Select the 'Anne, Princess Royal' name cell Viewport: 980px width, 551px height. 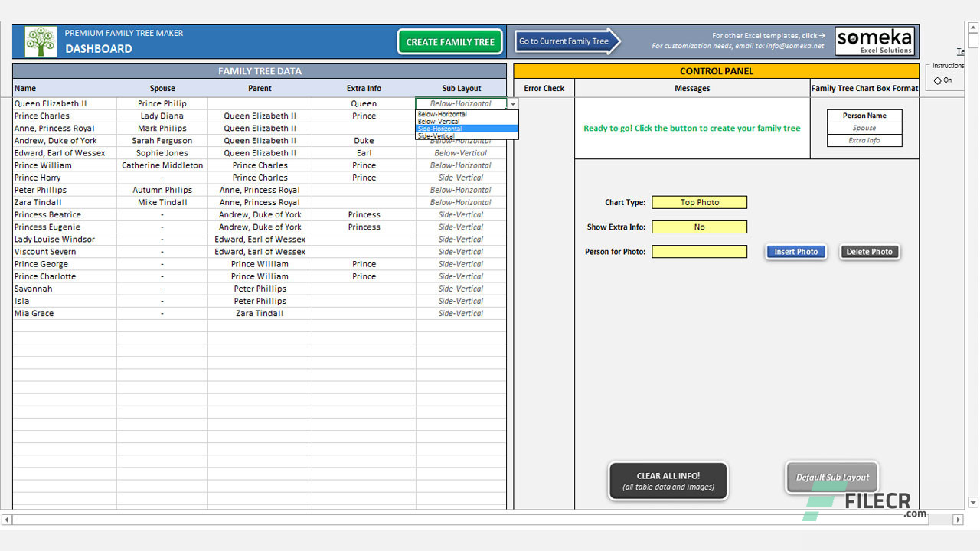tap(64, 128)
